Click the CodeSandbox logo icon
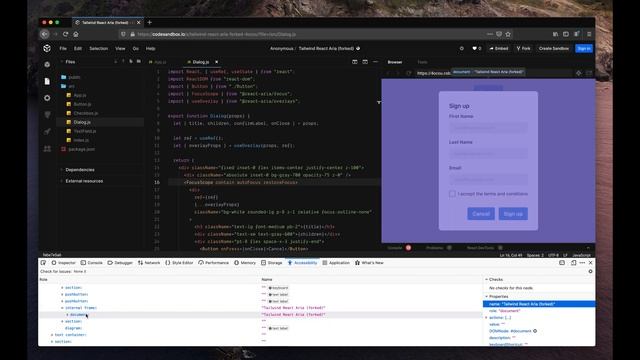 pyautogui.click(x=47, y=49)
